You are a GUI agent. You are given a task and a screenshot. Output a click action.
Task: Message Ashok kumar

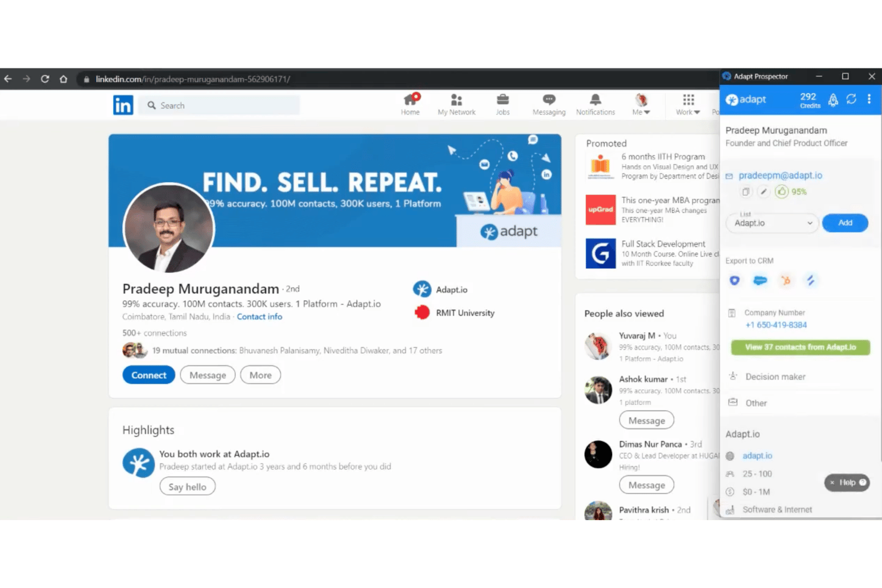(647, 421)
